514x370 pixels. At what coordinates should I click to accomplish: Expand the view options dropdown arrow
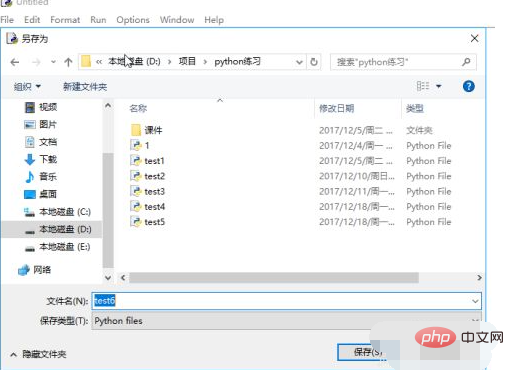click(x=439, y=87)
